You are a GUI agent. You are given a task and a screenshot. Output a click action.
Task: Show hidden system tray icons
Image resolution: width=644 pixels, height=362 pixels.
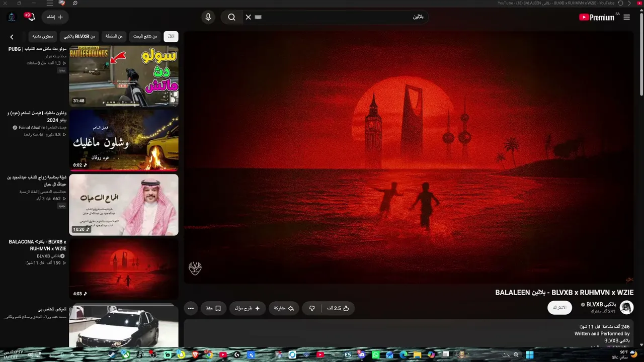click(x=72, y=355)
